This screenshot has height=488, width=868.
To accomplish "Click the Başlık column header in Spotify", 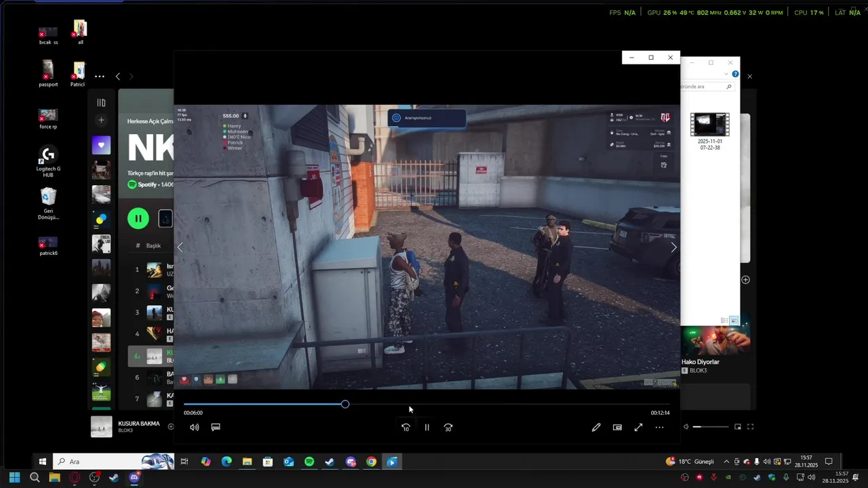I will click(153, 245).
